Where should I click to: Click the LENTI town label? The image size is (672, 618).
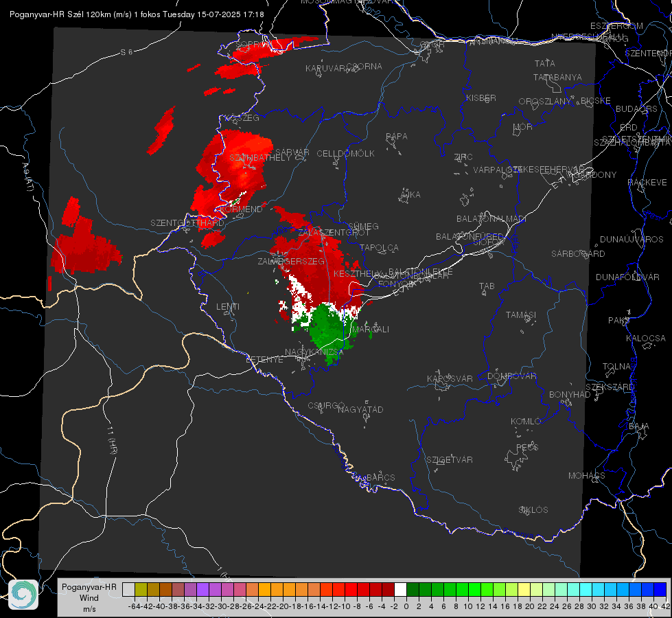coord(228,307)
